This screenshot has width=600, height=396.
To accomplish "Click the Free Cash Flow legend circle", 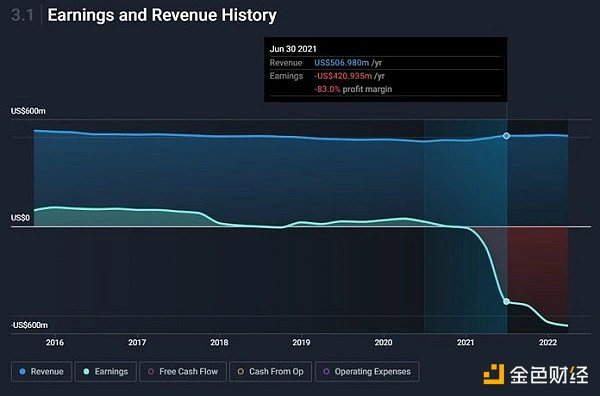I will pyautogui.click(x=151, y=372).
